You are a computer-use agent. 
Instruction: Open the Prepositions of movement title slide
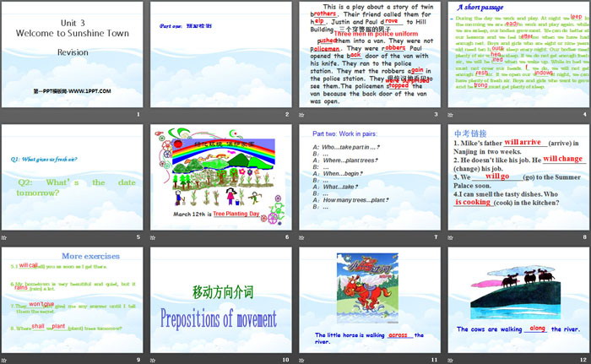point(220,303)
